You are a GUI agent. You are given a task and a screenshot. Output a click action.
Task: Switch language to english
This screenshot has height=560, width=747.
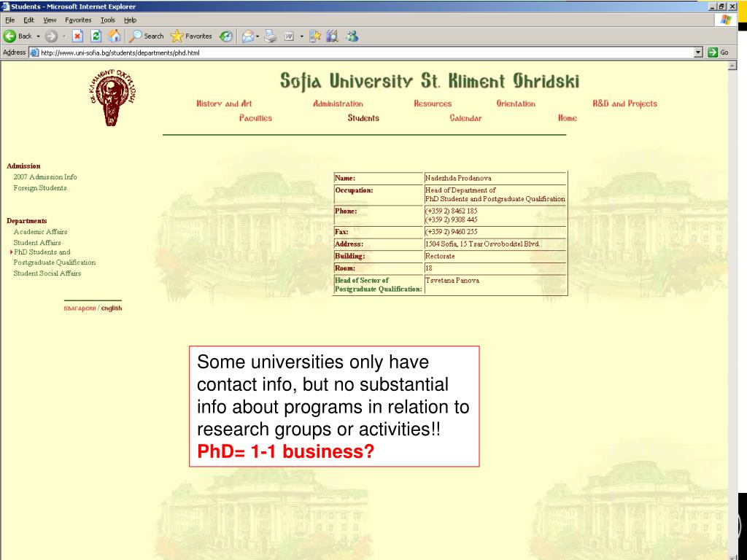tap(112, 308)
